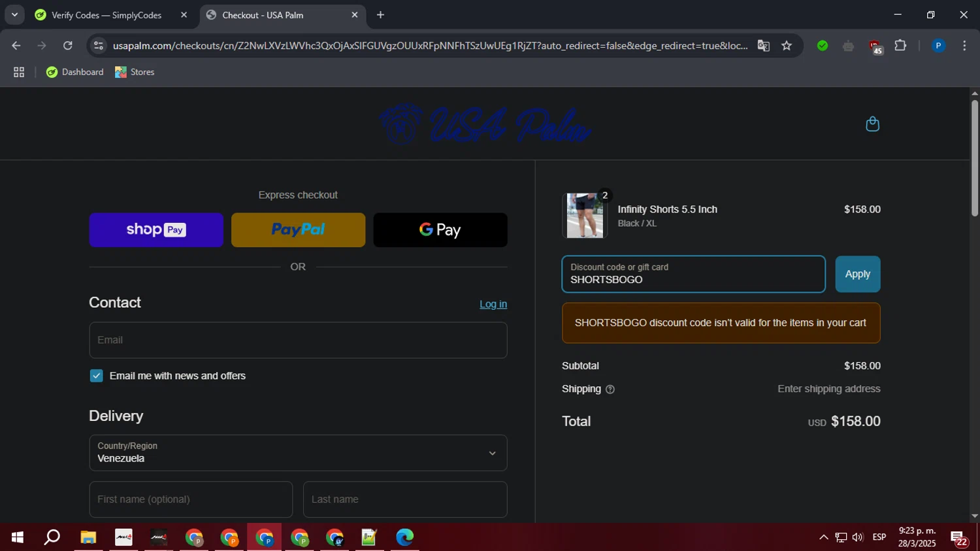The image size is (980, 551).
Task: Expand the Country/Region dropdown
Action: [298, 453]
